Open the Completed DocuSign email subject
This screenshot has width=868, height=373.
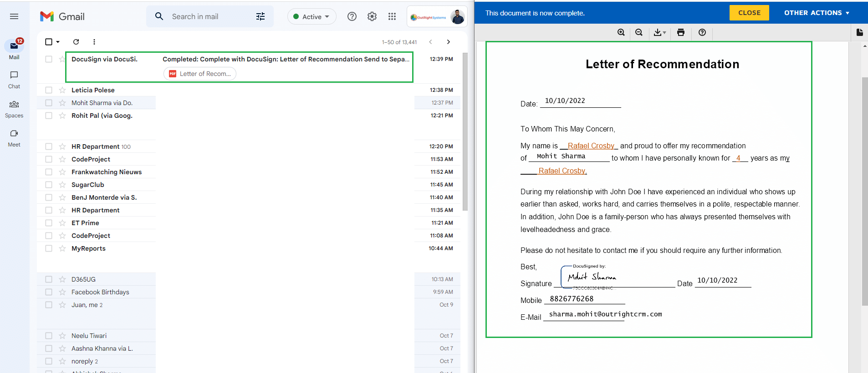286,59
